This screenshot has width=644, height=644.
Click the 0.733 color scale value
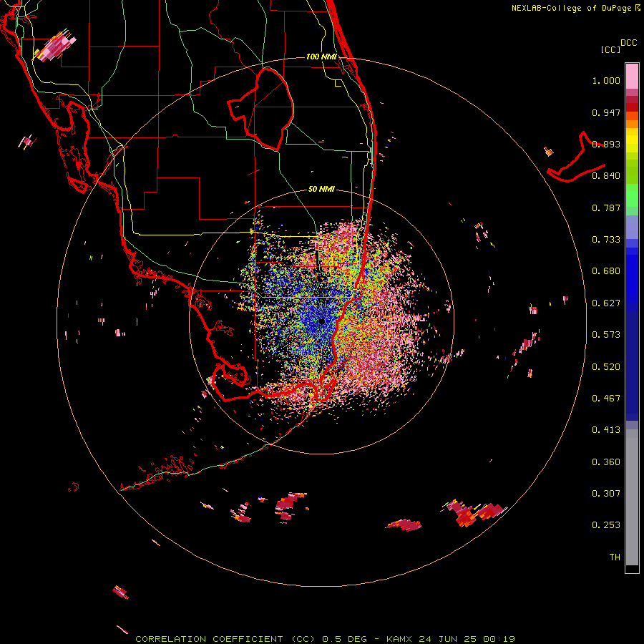[x=606, y=240]
